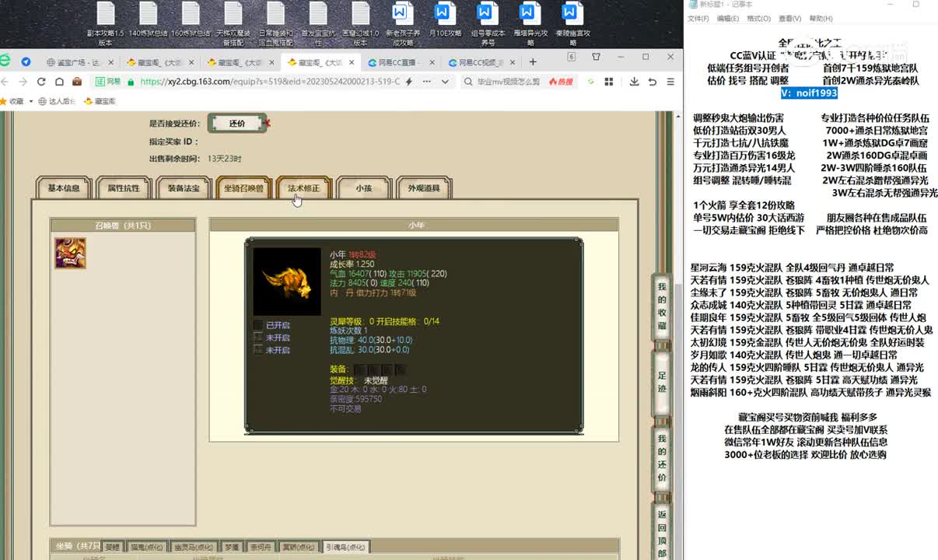Click the browser URL address field

pos(268,82)
